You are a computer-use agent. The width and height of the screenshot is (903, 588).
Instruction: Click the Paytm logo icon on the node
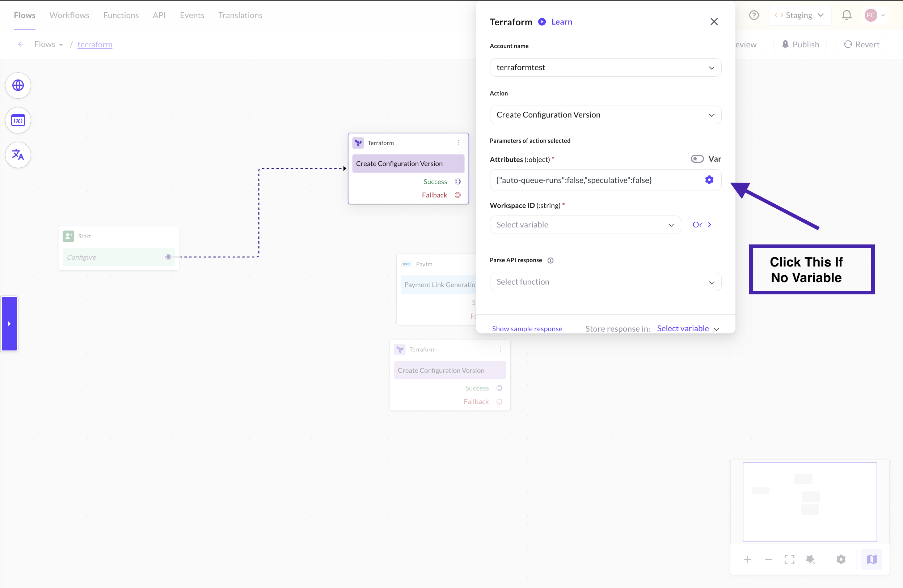pyautogui.click(x=406, y=264)
